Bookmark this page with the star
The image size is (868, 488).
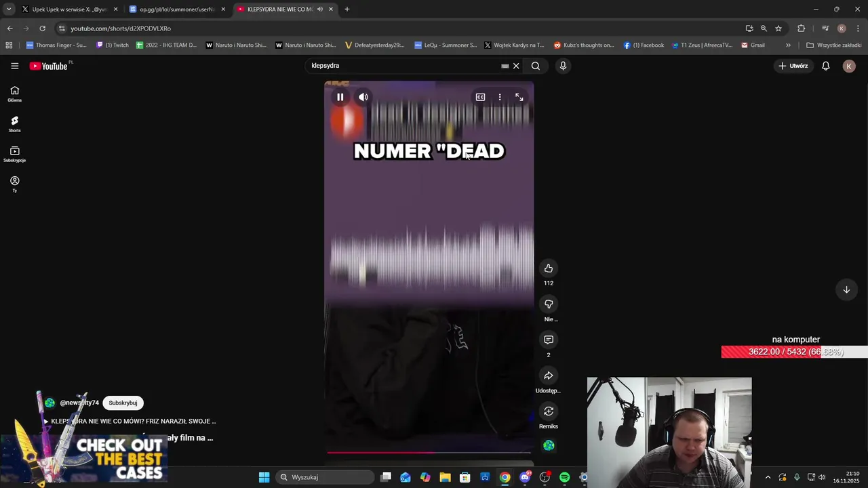[x=778, y=28]
